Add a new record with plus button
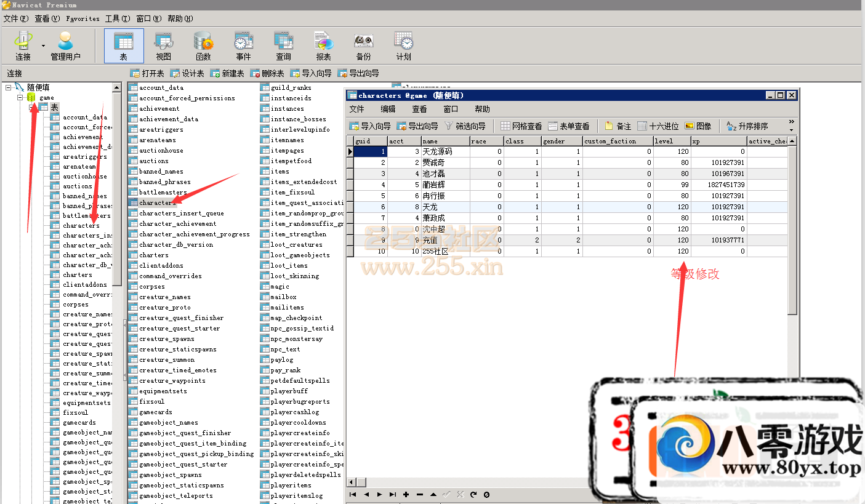The height and width of the screenshot is (504, 865). click(x=406, y=494)
